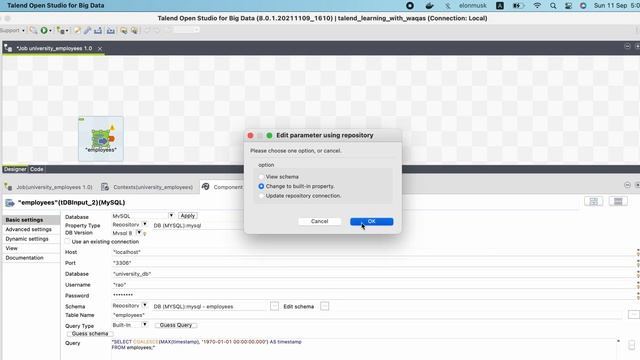Click the Docker whale menu bar icon
The image size is (640, 360).
click(x=429, y=5)
